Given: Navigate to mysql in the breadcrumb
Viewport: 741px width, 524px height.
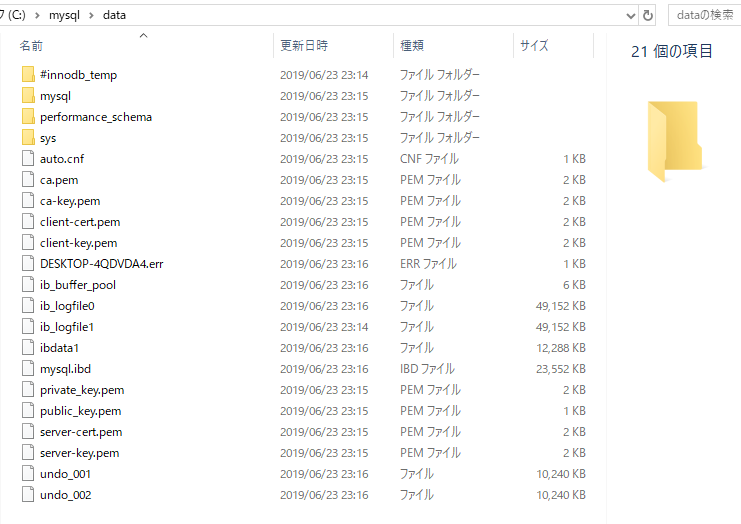Looking at the screenshot, I should (64, 15).
